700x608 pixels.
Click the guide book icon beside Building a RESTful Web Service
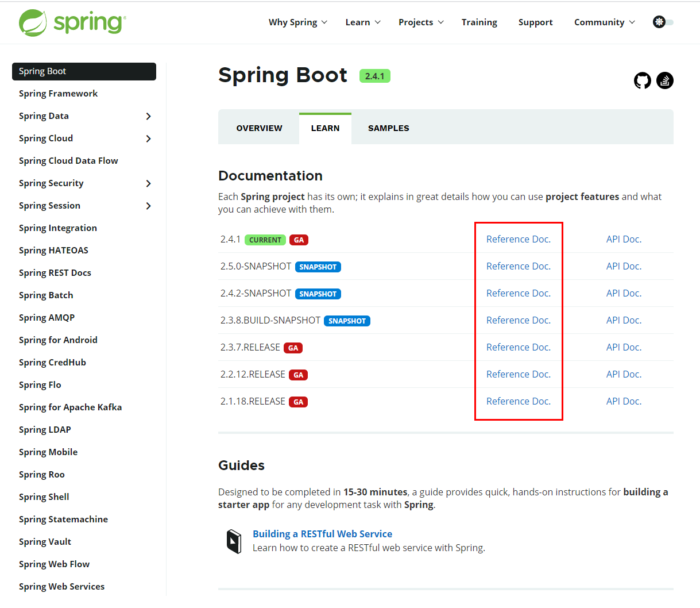click(x=234, y=541)
